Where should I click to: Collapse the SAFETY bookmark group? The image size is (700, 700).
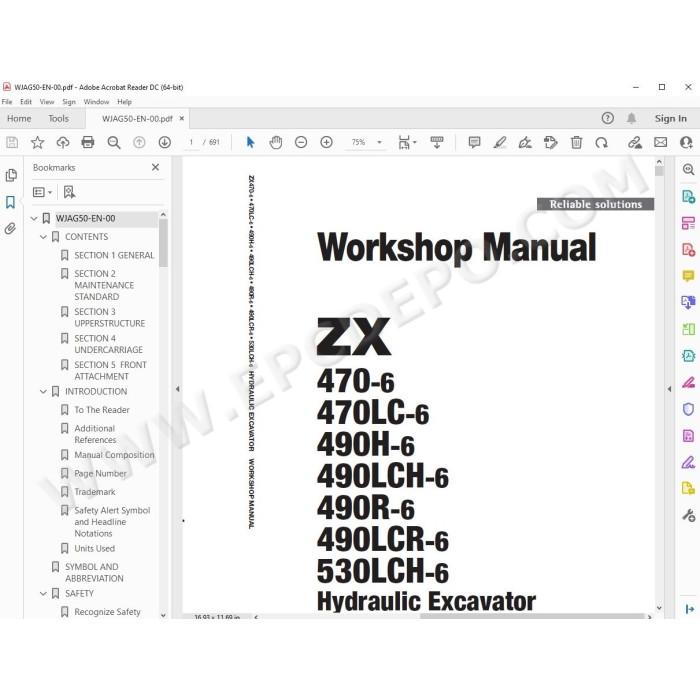(x=43, y=593)
